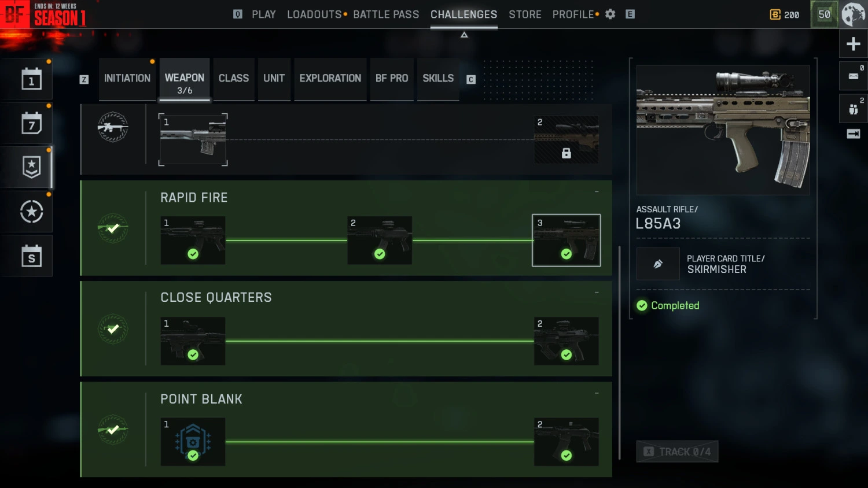Click the challenges list vertical scrollbar
The image size is (868, 488).
[620, 353]
